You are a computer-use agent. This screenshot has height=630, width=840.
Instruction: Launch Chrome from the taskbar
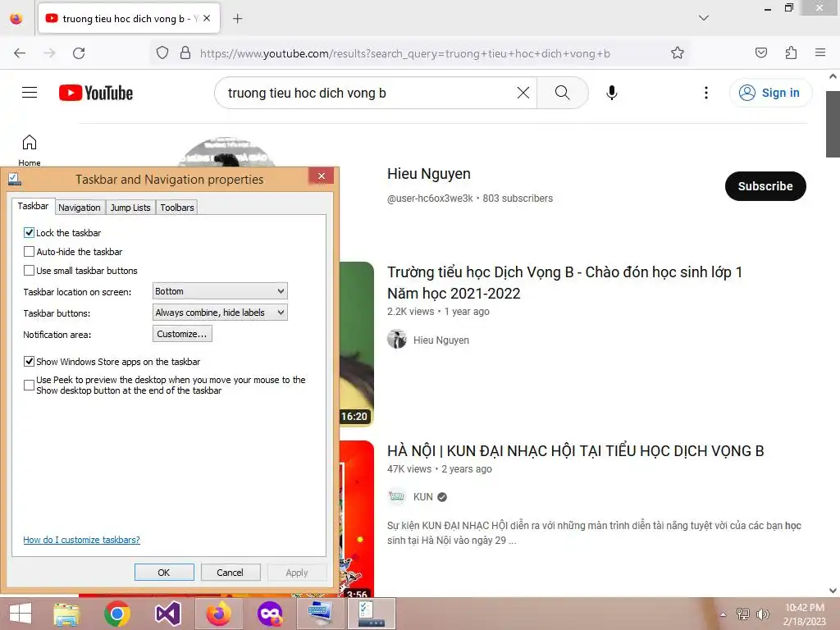[116, 614]
